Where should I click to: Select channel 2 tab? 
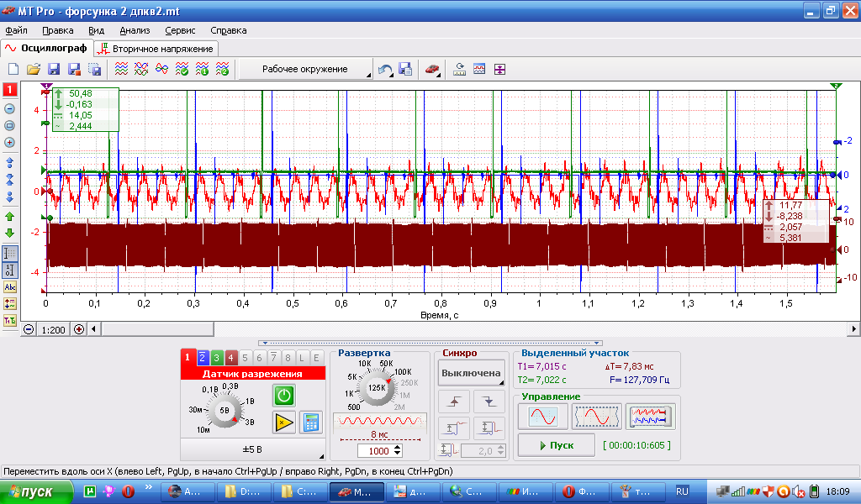(202, 358)
